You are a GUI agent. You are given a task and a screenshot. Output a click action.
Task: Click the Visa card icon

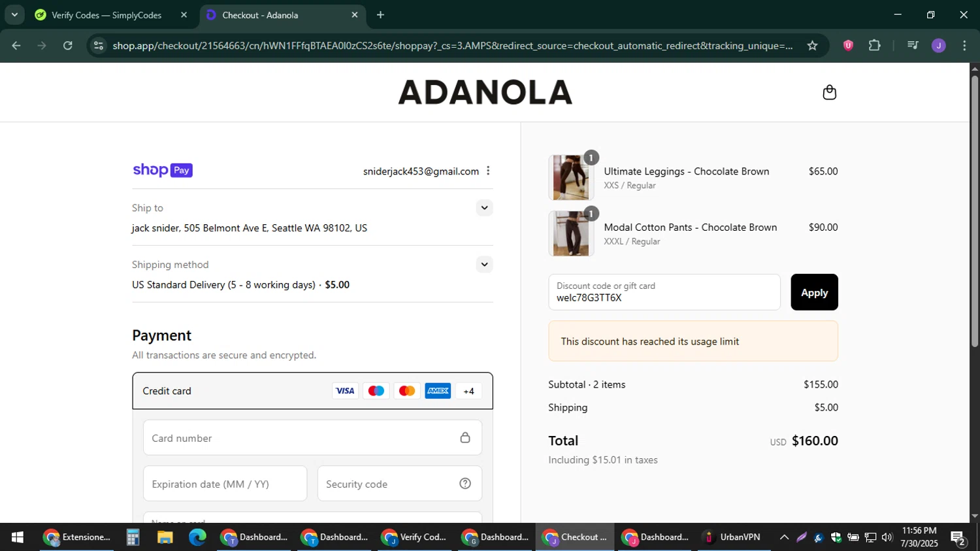coord(345,391)
